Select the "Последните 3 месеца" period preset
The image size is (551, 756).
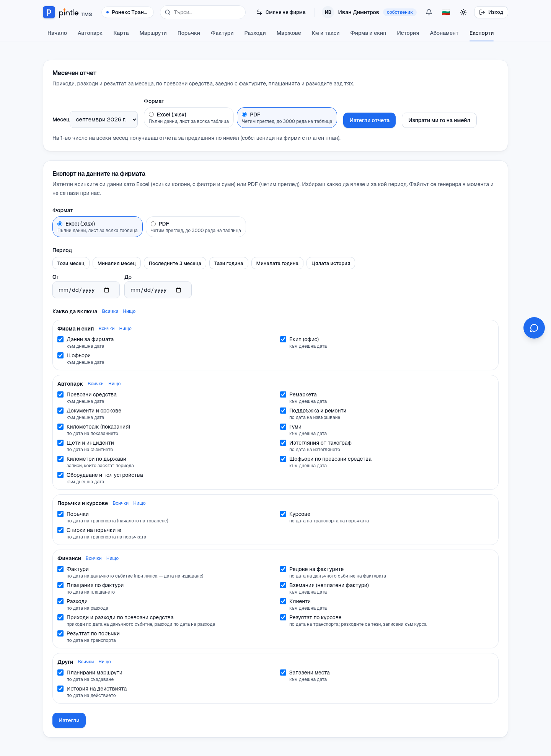tap(175, 263)
